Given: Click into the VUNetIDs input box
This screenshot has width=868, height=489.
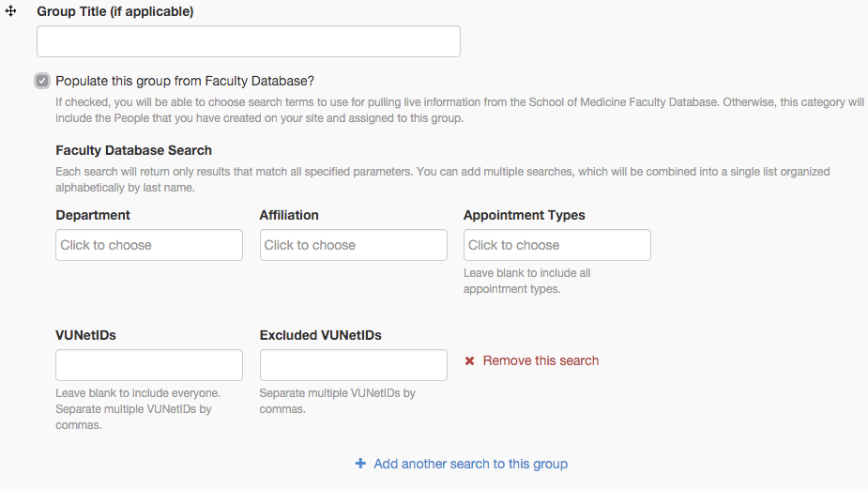Looking at the screenshot, I should point(149,365).
